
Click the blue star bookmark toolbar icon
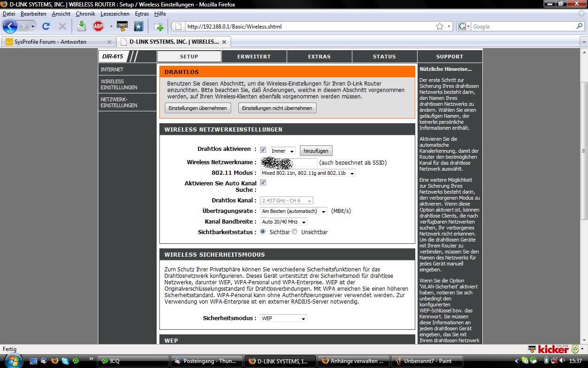pos(138,26)
